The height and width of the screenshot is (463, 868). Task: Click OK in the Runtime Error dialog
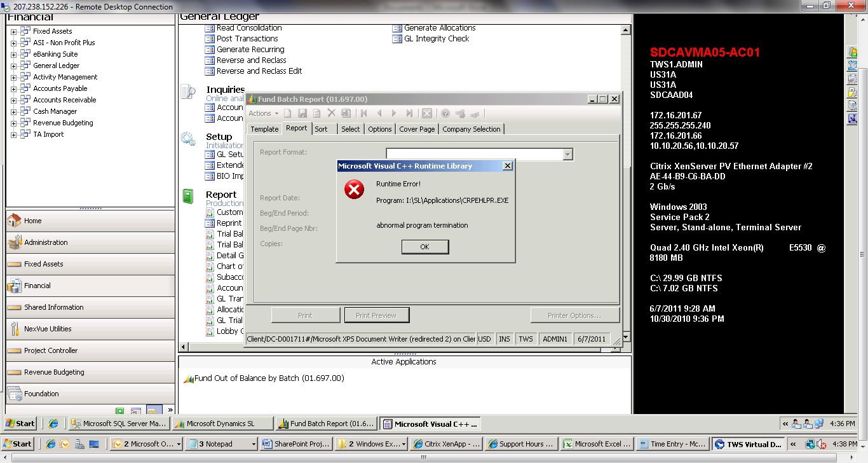coord(425,247)
